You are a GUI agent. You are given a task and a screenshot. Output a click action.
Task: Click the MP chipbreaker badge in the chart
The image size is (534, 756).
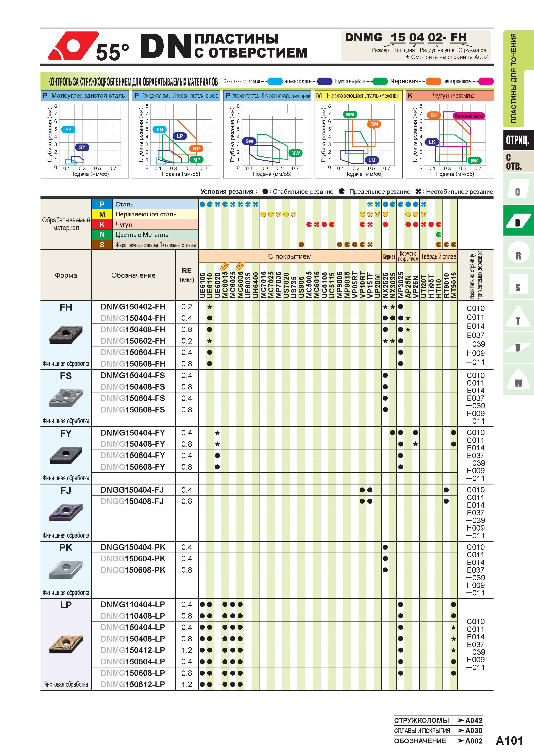197,160
